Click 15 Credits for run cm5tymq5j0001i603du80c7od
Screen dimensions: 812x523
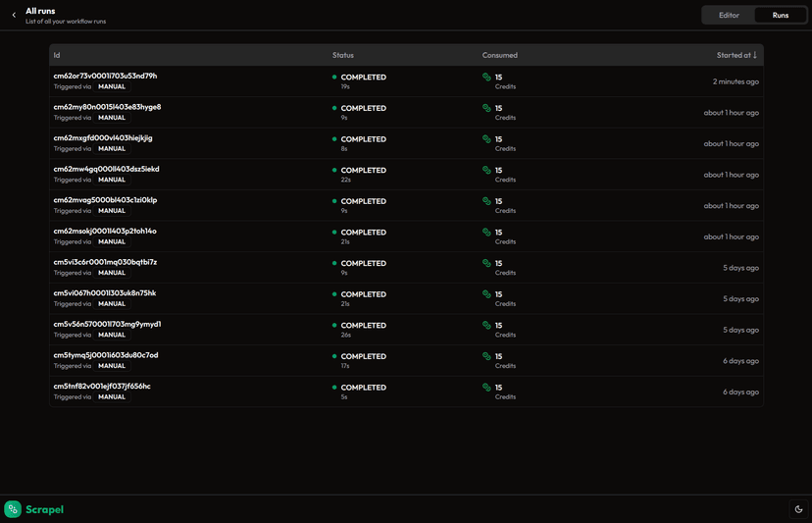(x=499, y=361)
